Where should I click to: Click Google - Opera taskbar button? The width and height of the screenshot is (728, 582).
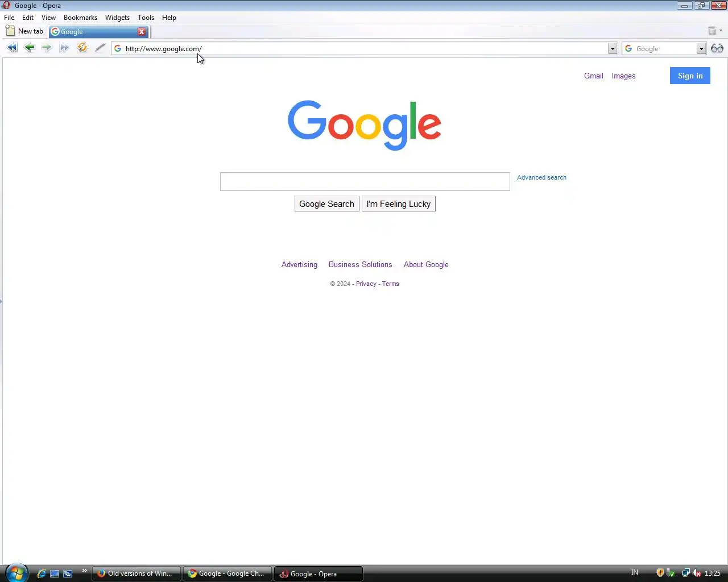click(318, 573)
